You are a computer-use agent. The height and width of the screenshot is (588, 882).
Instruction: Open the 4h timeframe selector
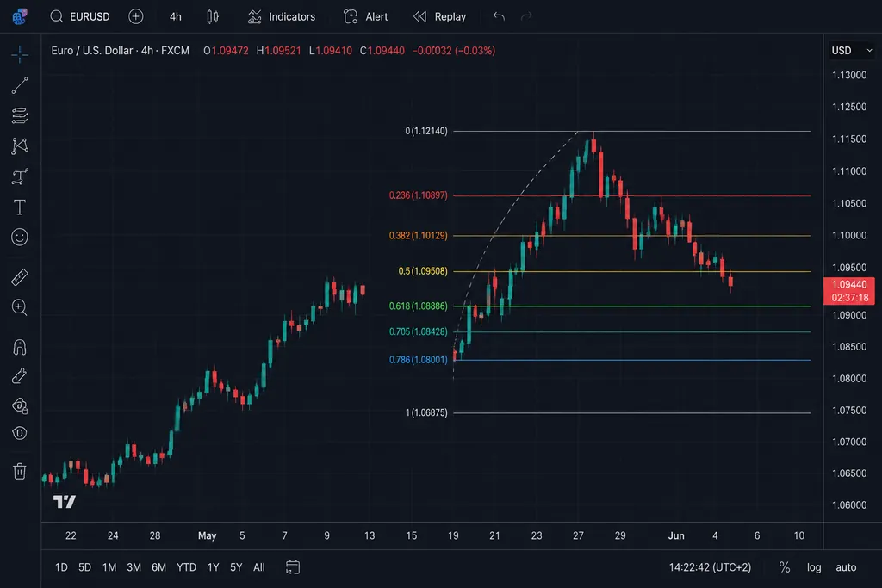(176, 17)
